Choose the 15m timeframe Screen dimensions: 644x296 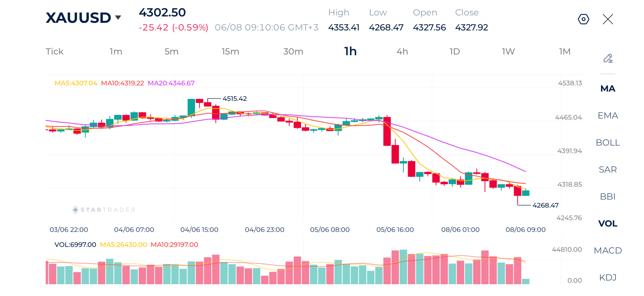click(230, 51)
